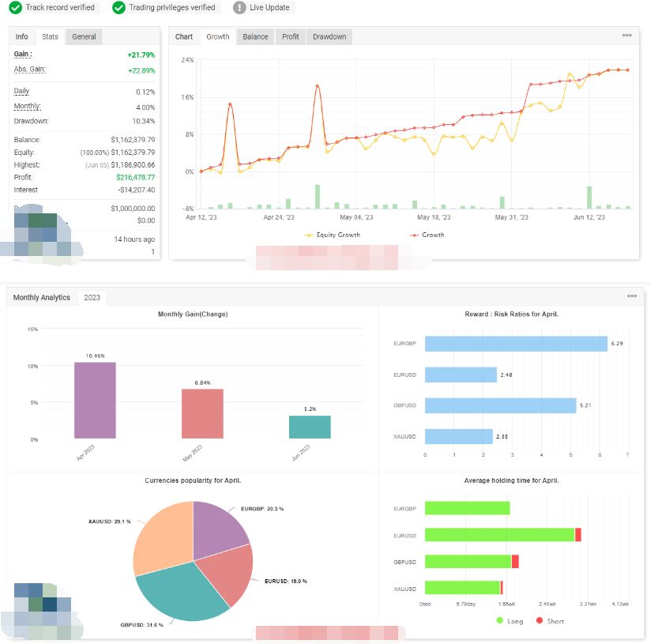Click the Apr 2023 monthly gain bar
This screenshot has height=644, width=654.
coord(95,400)
